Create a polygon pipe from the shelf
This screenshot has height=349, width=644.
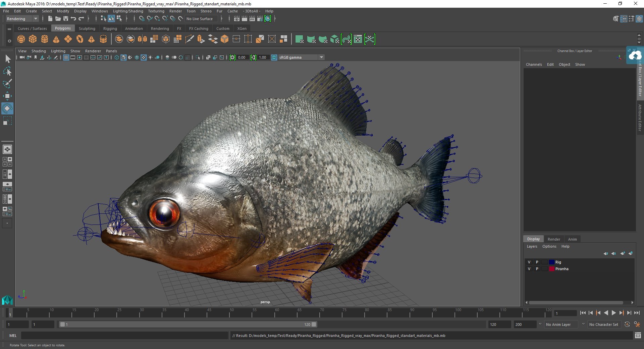tap(103, 39)
